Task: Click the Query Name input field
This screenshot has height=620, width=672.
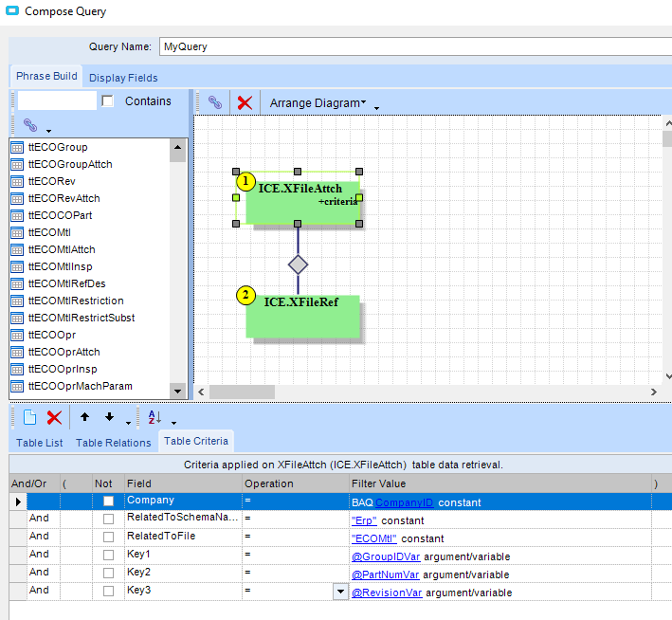Action: point(415,46)
